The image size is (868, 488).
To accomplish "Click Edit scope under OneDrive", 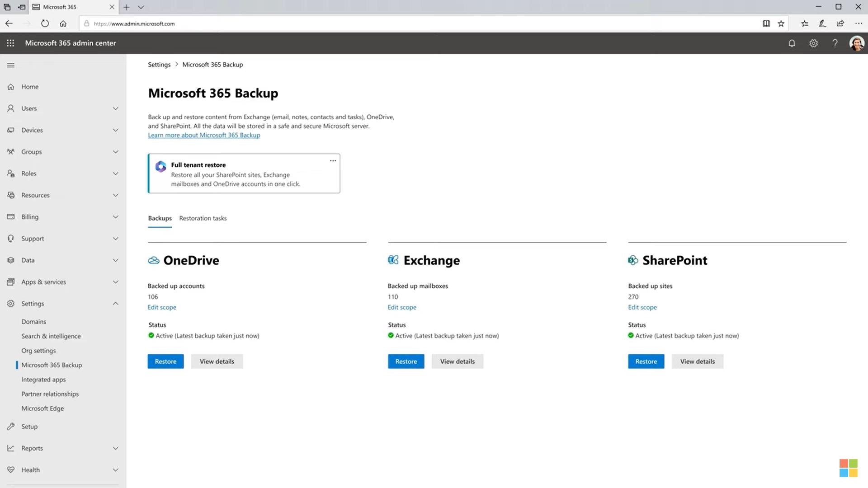I will tap(162, 307).
